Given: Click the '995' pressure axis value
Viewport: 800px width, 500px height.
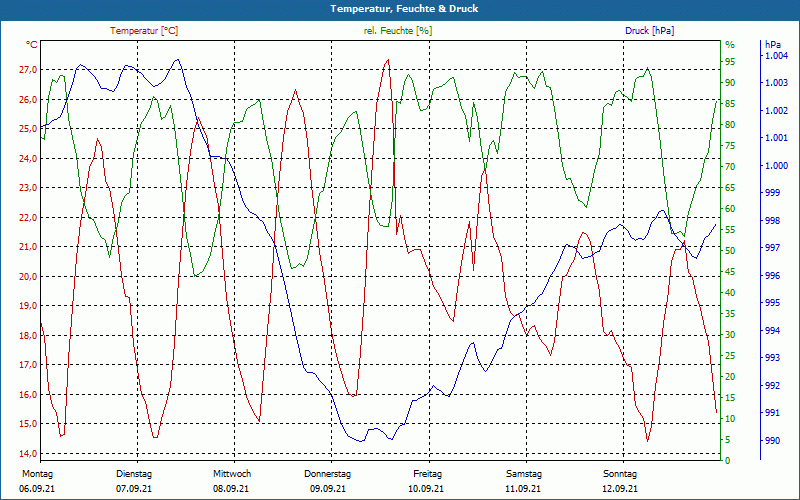Looking at the screenshot, I should coord(773,303).
